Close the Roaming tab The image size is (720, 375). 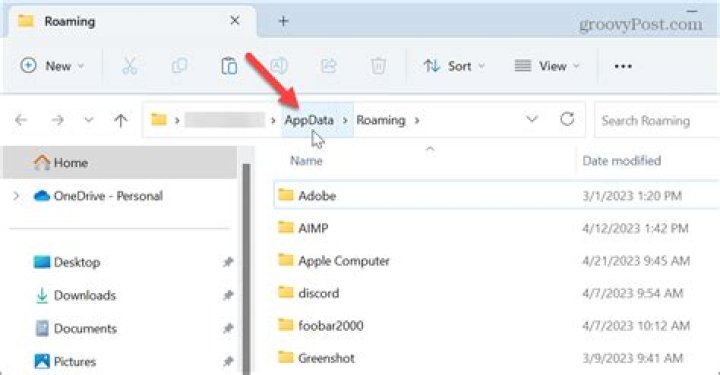pyautogui.click(x=235, y=21)
